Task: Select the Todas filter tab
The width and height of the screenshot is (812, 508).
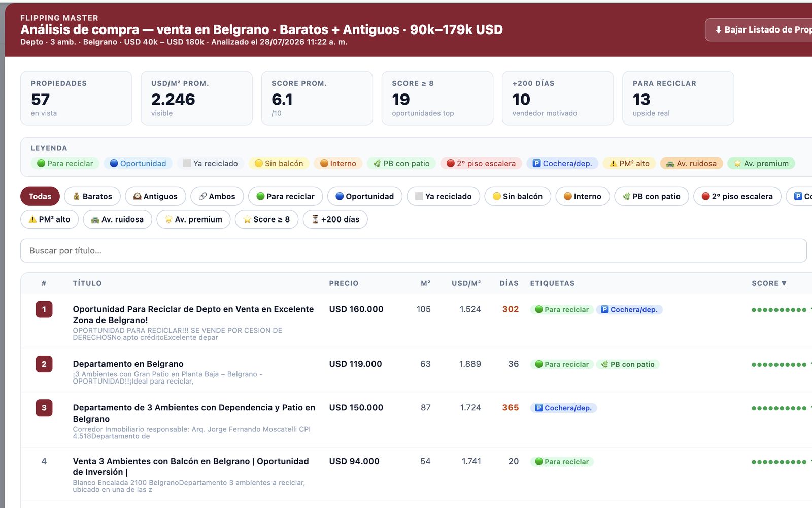Action: click(x=40, y=196)
